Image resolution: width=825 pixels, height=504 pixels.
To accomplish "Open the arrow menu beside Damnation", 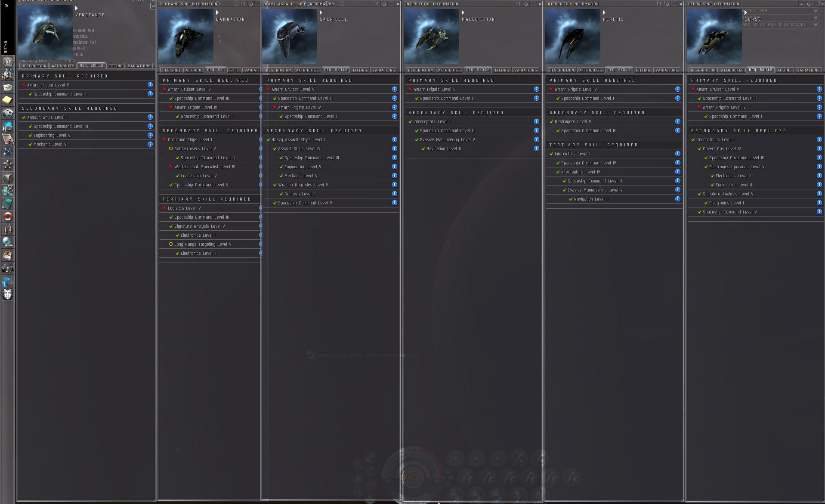I will click(x=217, y=12).
